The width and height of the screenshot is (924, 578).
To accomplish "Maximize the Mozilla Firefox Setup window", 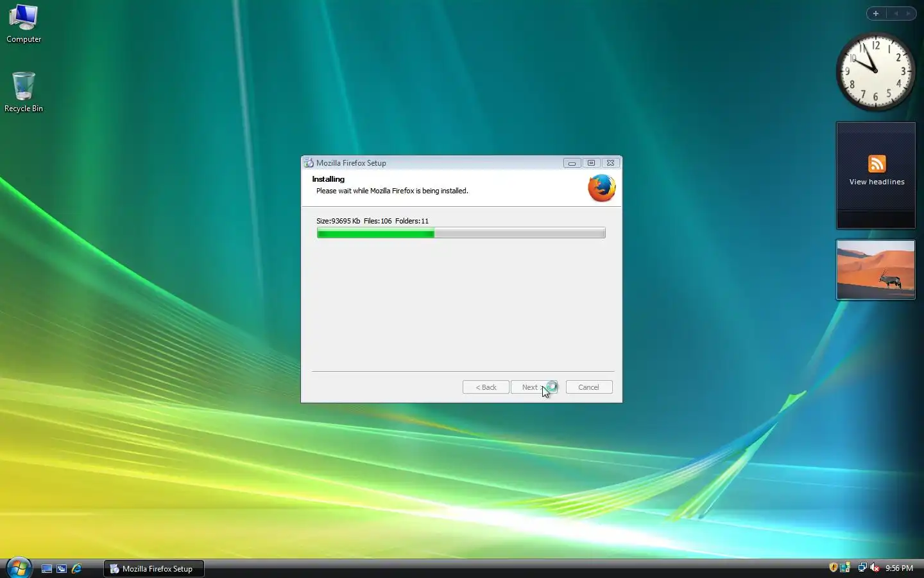I will click(x=591, y=163).
